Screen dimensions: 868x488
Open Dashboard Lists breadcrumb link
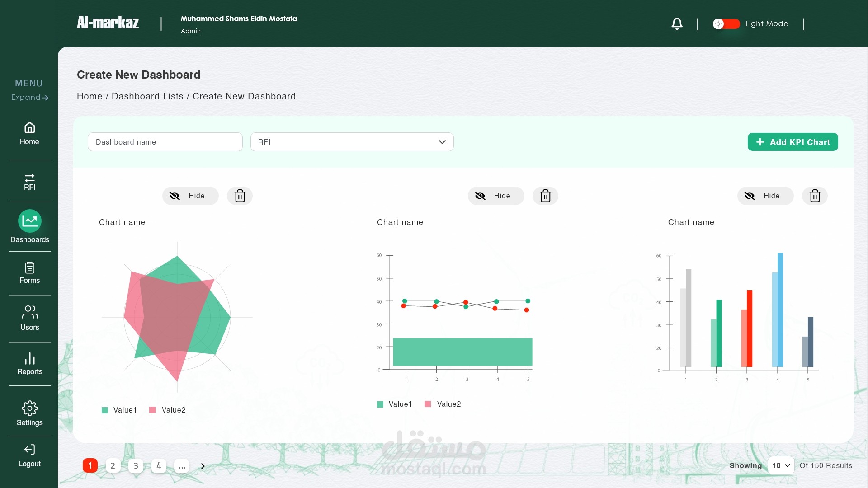tap(147, 96)
